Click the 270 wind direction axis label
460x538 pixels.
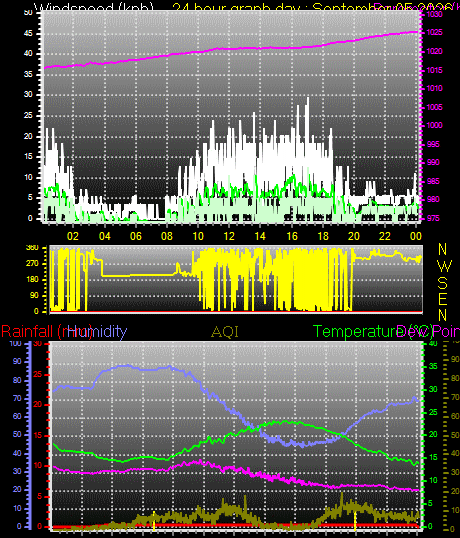(32, 264)
